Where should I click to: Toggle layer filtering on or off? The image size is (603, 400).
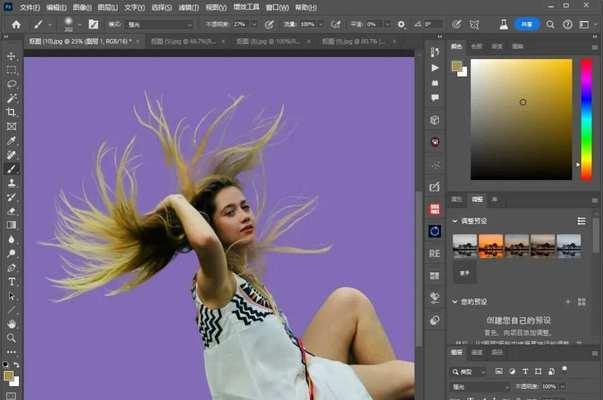pyautogui.click(x=565, y=369)
